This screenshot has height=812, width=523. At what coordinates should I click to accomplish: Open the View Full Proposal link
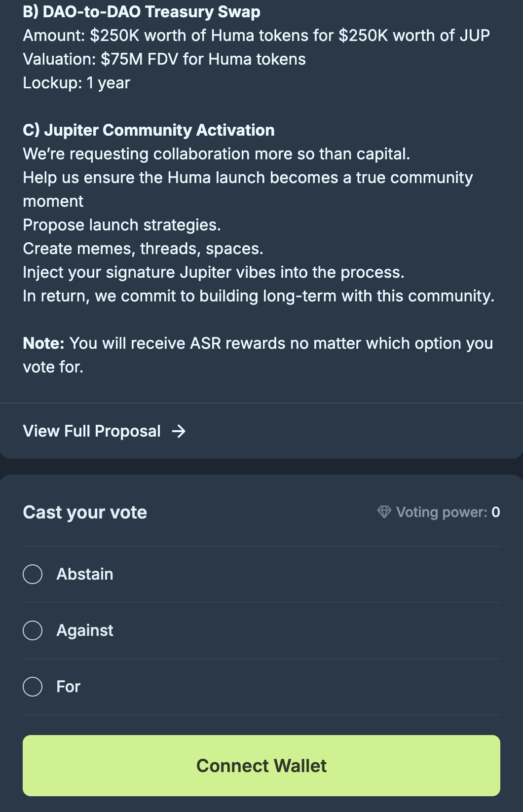pos(92,432)
